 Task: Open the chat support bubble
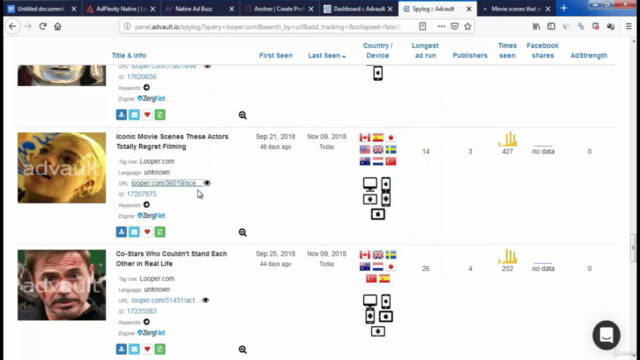pos(606,335)
